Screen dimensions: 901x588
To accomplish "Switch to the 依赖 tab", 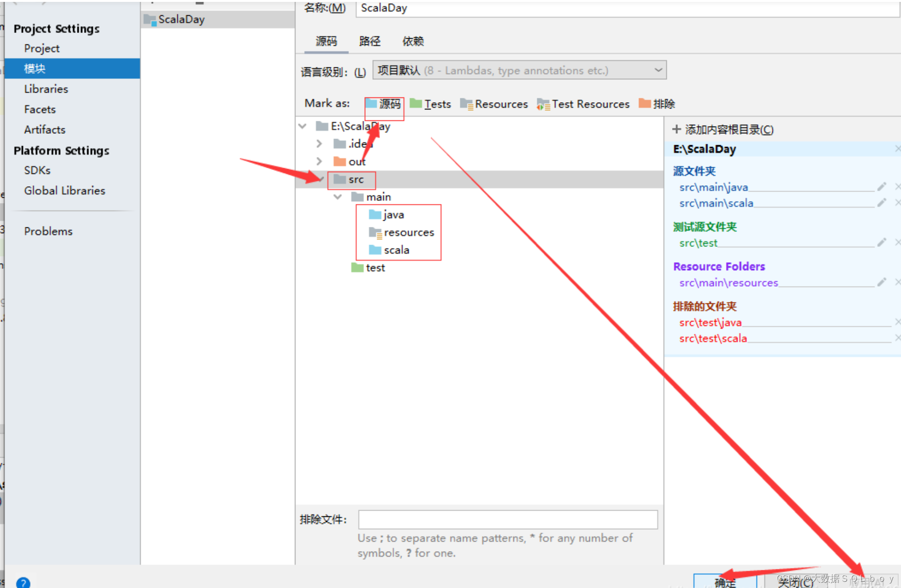I will point(413,42).
